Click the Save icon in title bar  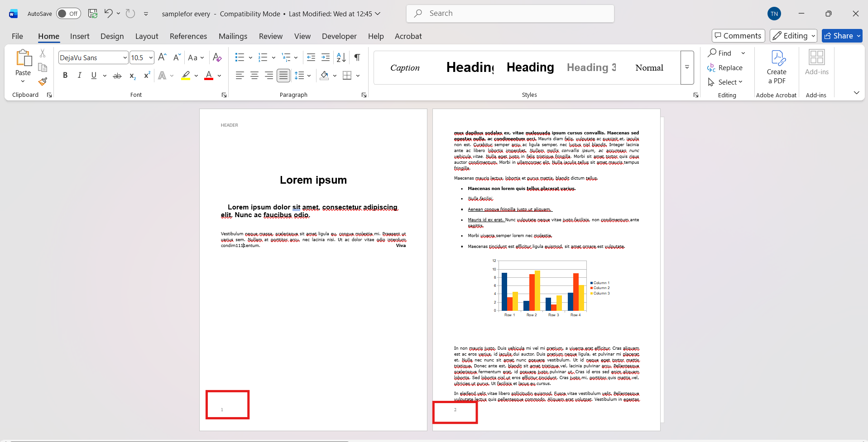point(93,14)
